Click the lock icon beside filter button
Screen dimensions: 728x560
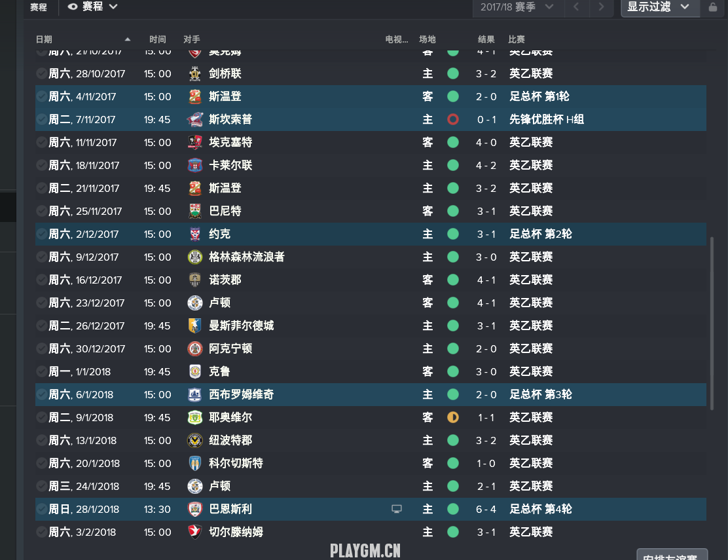coord(713,7)
